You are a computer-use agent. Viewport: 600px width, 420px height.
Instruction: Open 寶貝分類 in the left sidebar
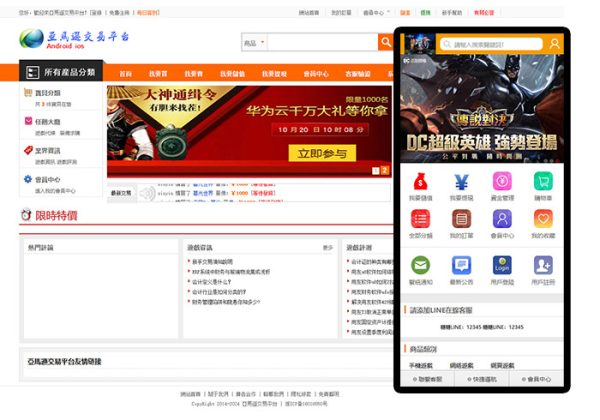(x=47, y=93)
